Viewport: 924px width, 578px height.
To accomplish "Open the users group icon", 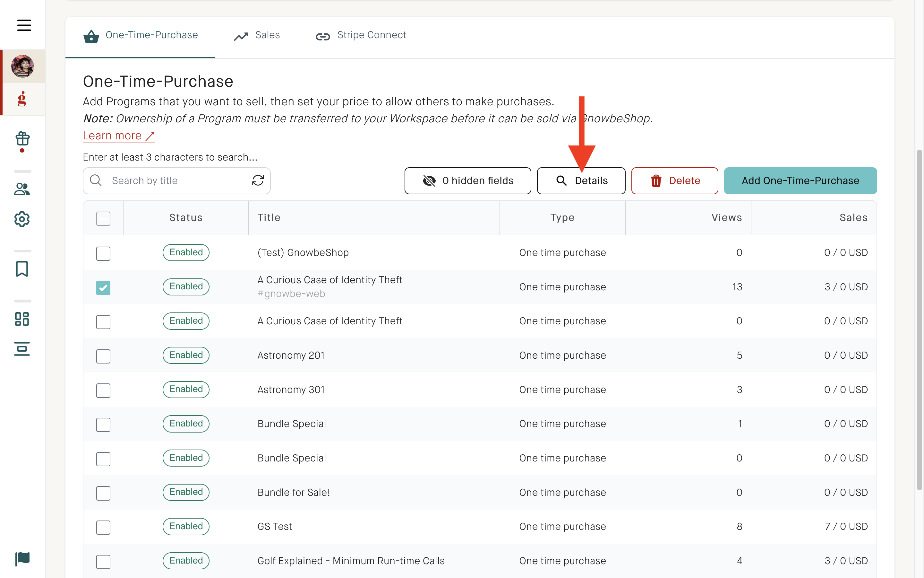I will click(22, 189).
